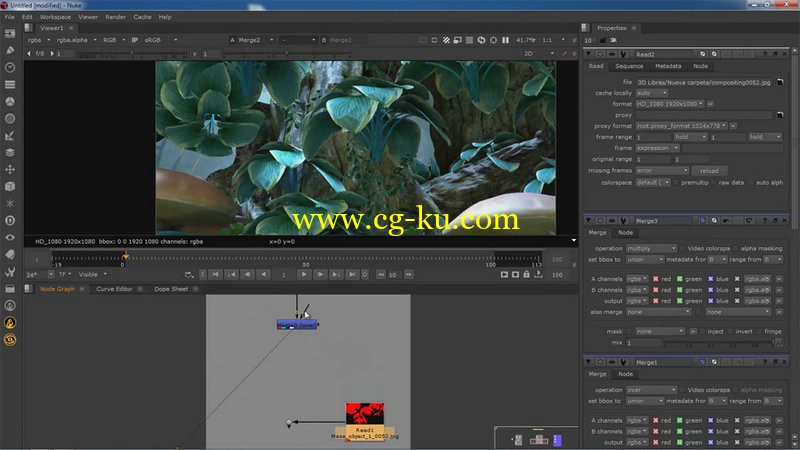Screen dimensions: 800x450
Task: Open the A input Merge2 dropdown
Action: coord(256,40)
